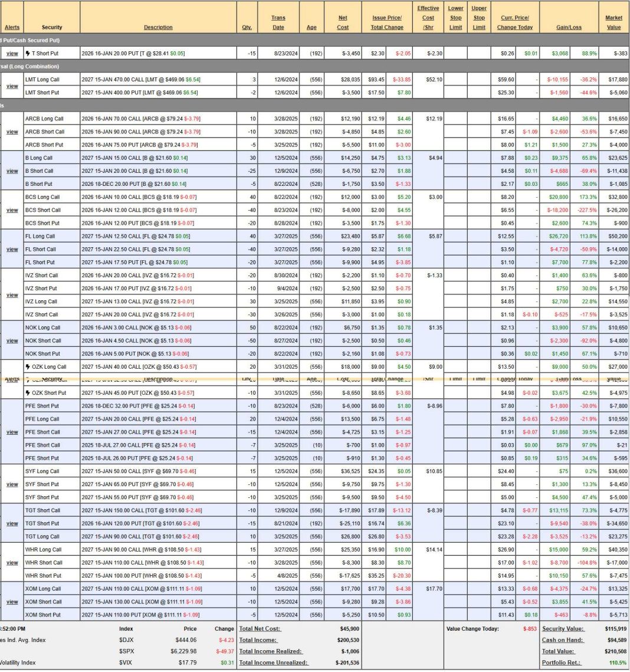Select the WHR Long Call row description
This screenshot has height=672, width=630.
point(158,549)
